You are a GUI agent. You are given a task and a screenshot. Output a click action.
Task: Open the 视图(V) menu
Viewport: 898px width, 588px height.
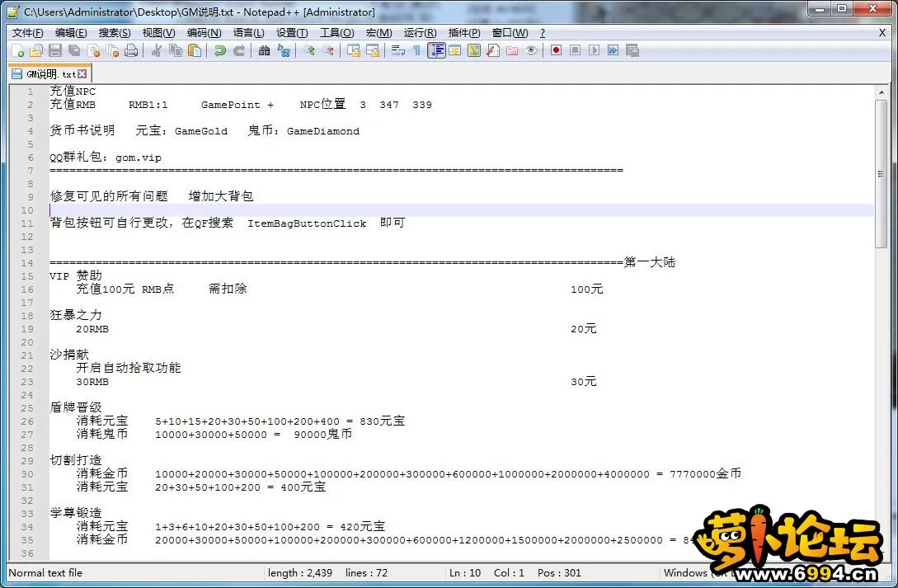click(158, 33)
